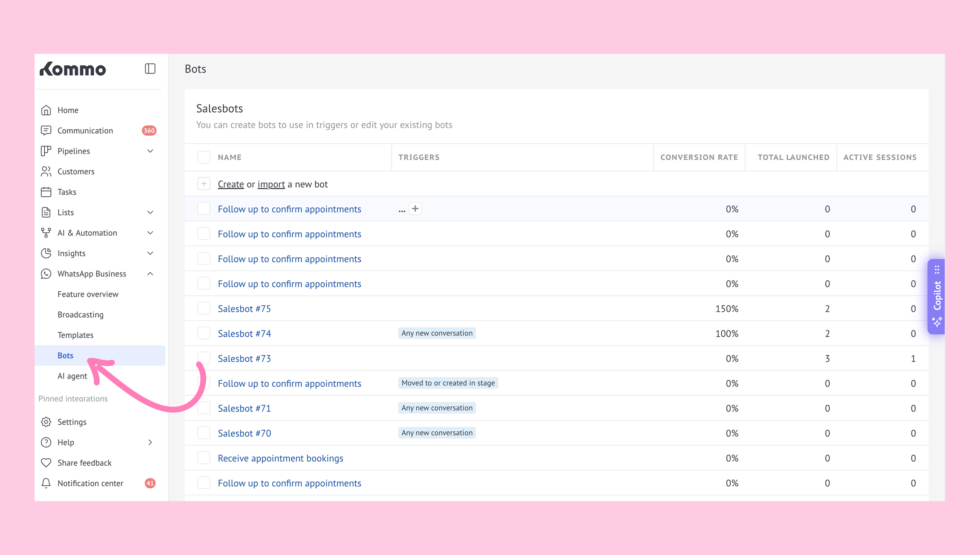Open Broadcasting in the sidebar
The width and height of the screenshot is (980, 555).
[80, 315]
